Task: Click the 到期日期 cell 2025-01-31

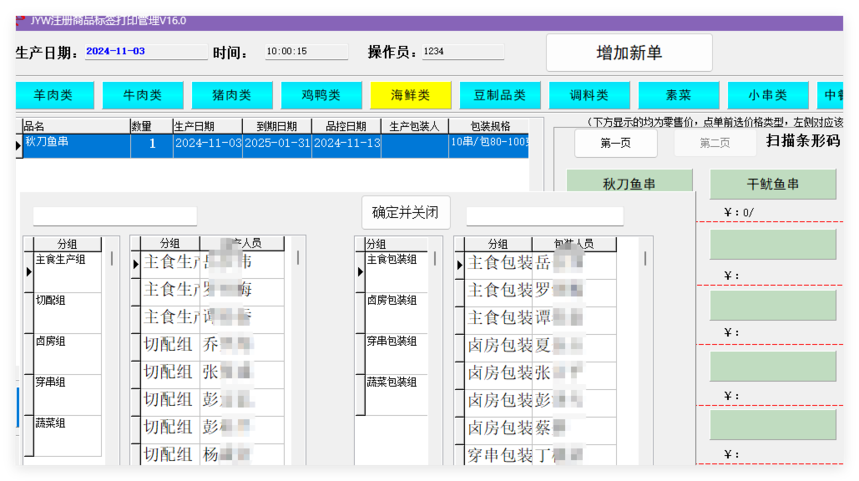Action: (277, 146)
